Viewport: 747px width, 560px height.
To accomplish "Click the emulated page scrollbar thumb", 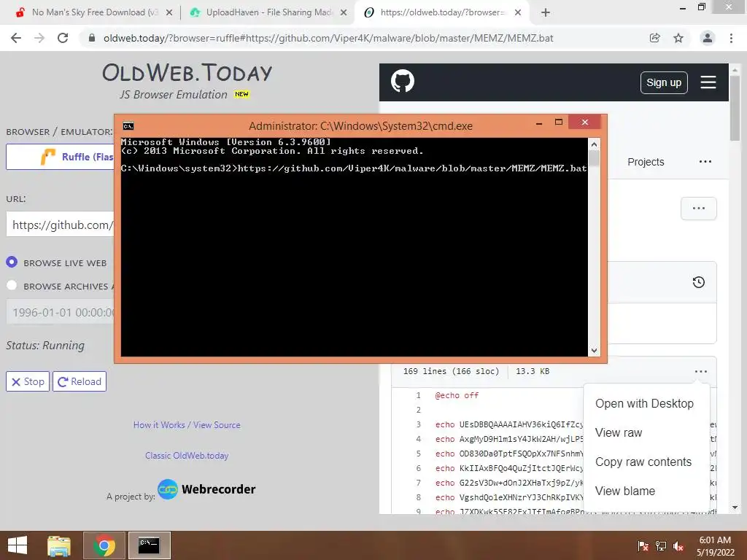I will tap(735, 108).
